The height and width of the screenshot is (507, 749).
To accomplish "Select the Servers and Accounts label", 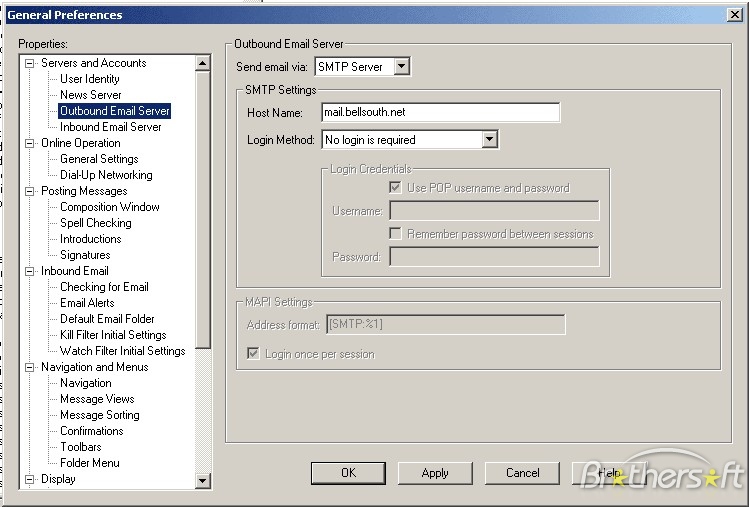I will pos(94,63).
